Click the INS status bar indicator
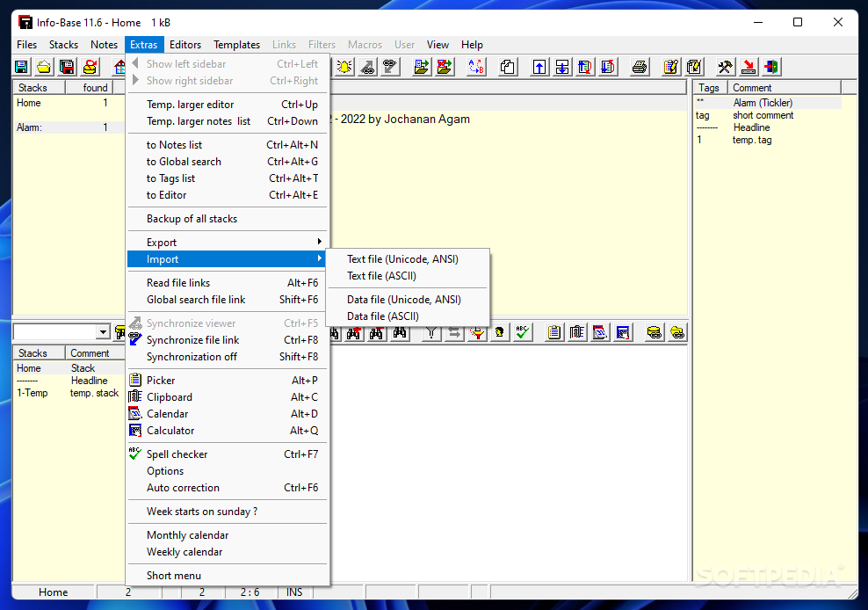This screenshot has height=610, width=868. coord(294,592)
